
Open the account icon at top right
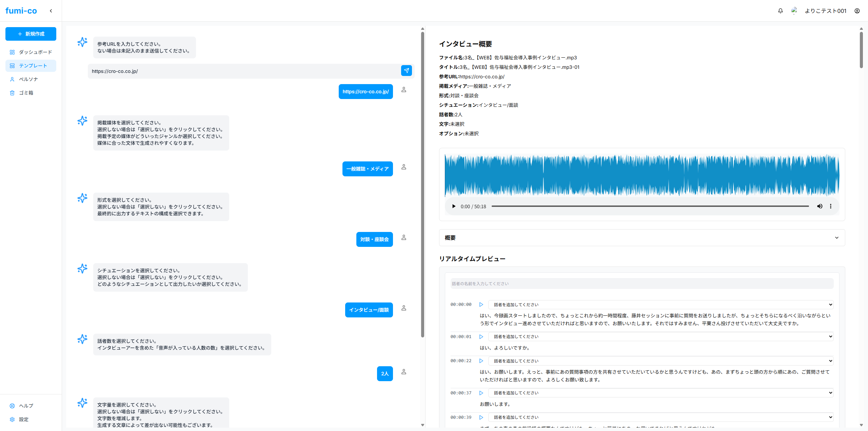point(857,11)
